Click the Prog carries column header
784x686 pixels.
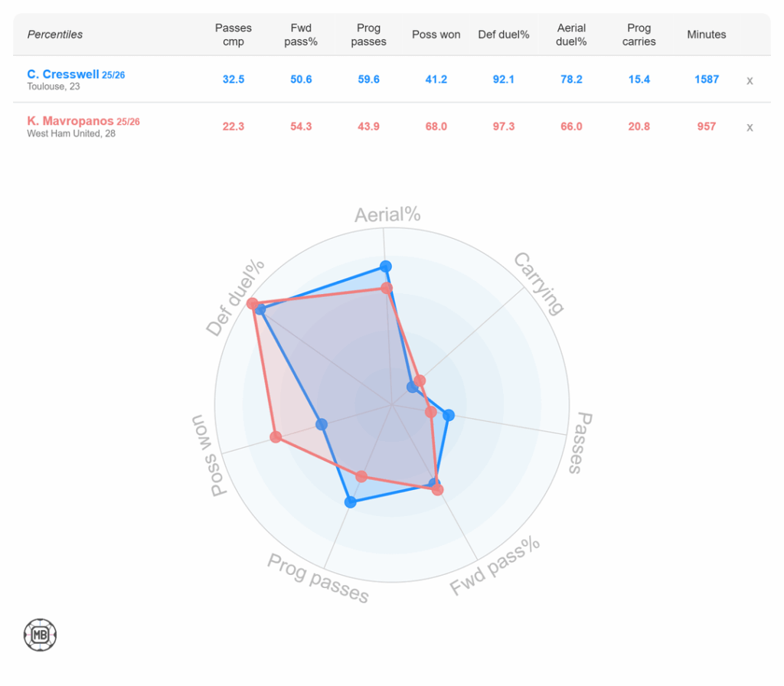click(x=639, y=34)
